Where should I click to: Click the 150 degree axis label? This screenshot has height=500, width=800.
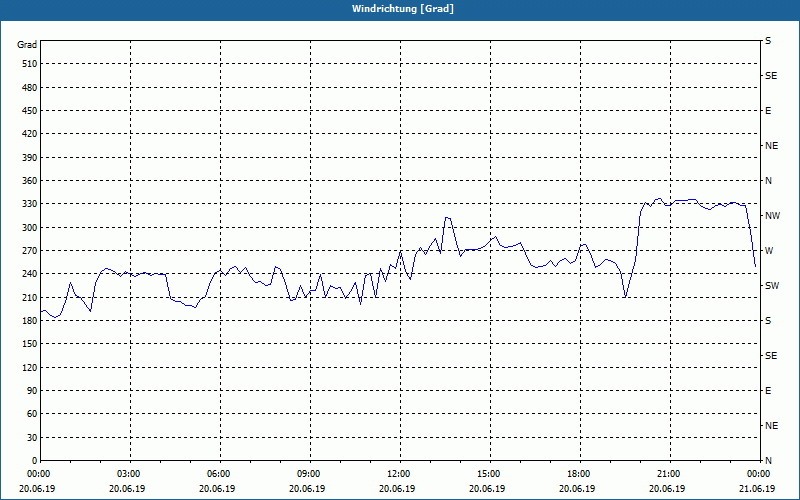pyautogui.click(x=30, y=344)
